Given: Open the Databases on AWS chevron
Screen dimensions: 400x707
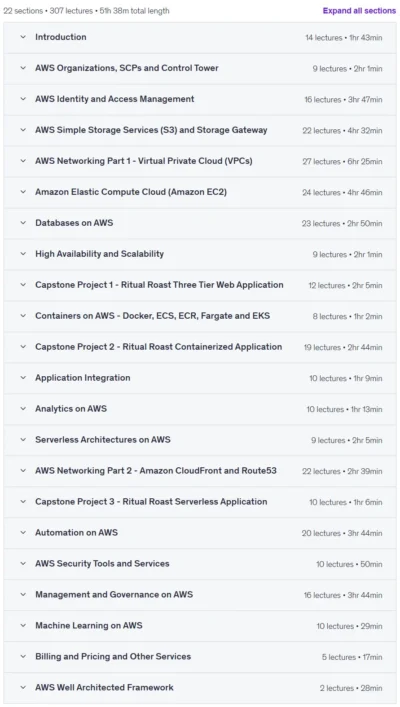Looking at the screenshot, I should 23,223.
